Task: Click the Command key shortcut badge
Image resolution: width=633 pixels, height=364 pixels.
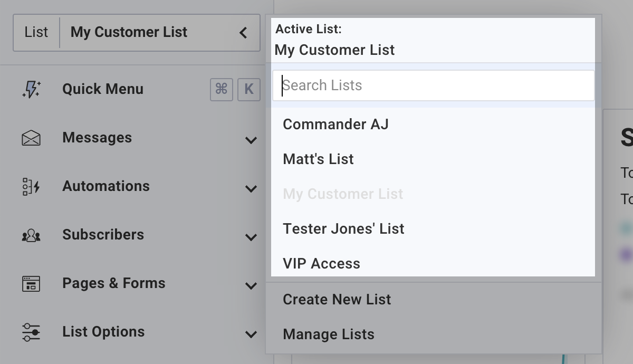Action: click(222, 89)
